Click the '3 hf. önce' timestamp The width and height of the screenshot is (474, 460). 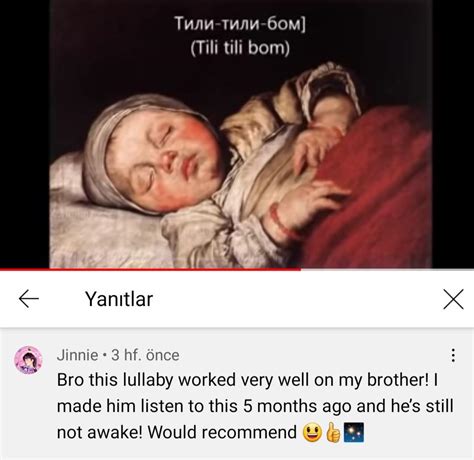point(145,355)
